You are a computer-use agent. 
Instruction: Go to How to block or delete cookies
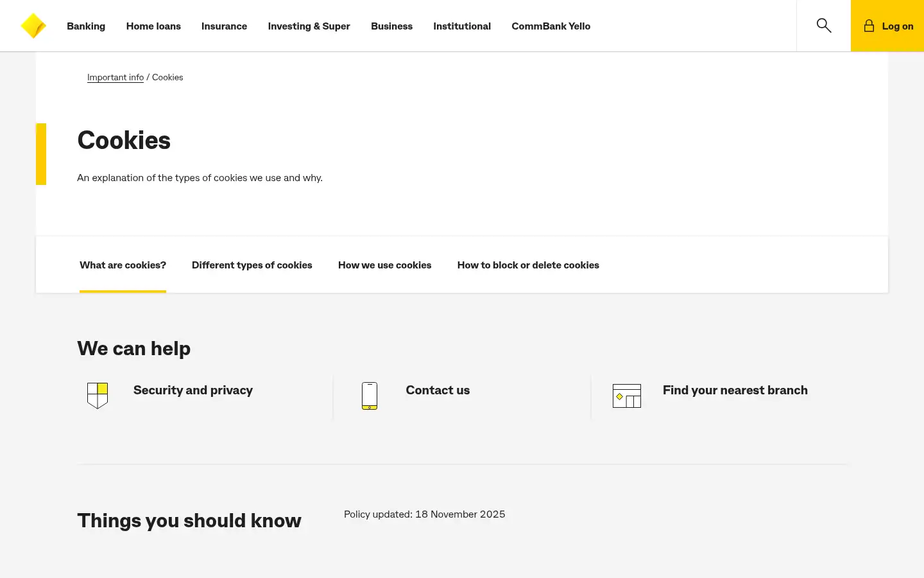pyautogui.click(x=528, y=265)
